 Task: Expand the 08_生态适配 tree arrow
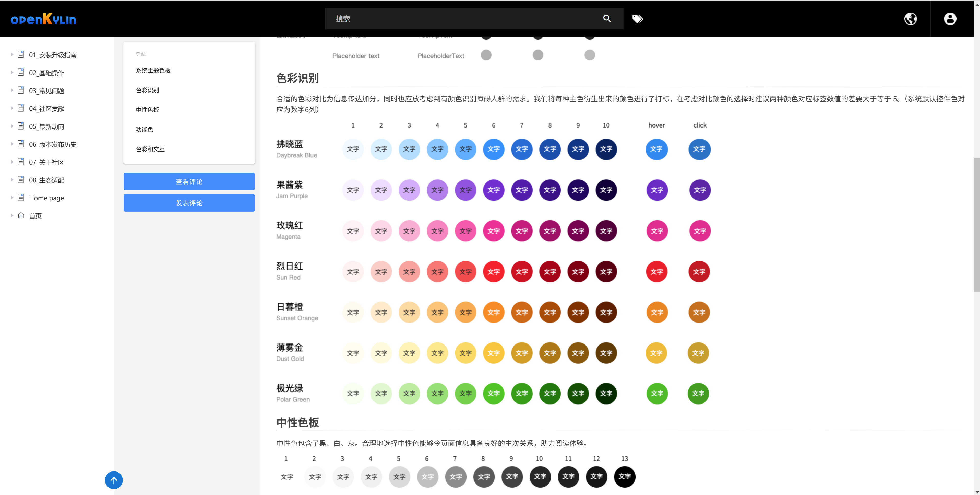click(x=12, y=180)
